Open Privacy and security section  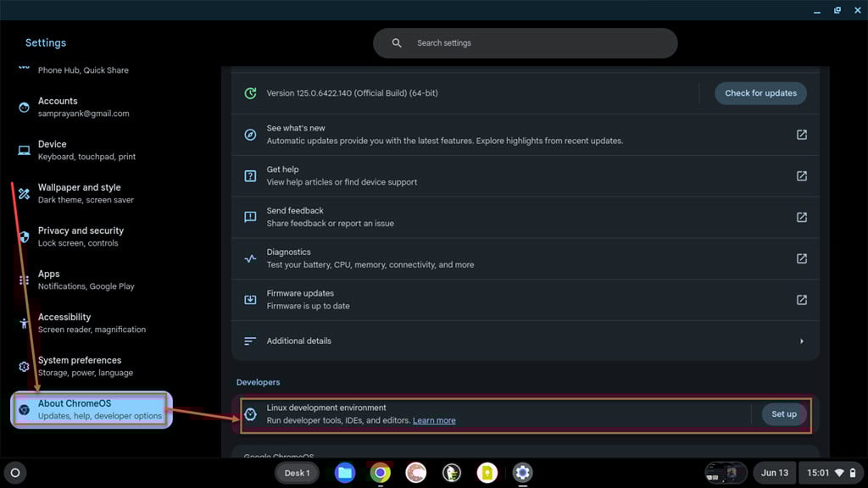92,237
